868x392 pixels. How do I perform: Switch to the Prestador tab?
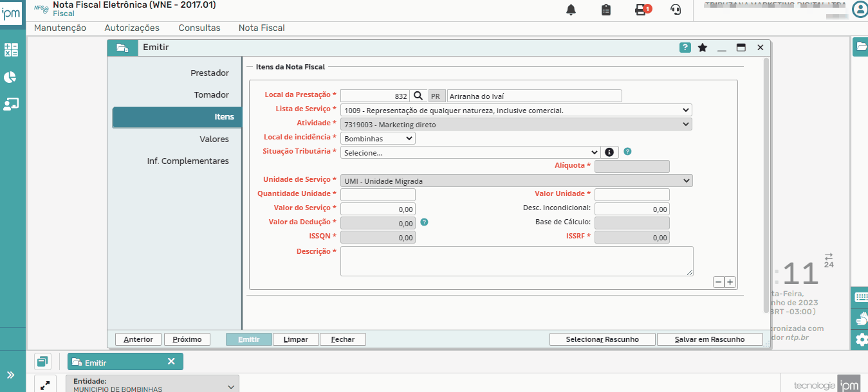tap(210, 73)
